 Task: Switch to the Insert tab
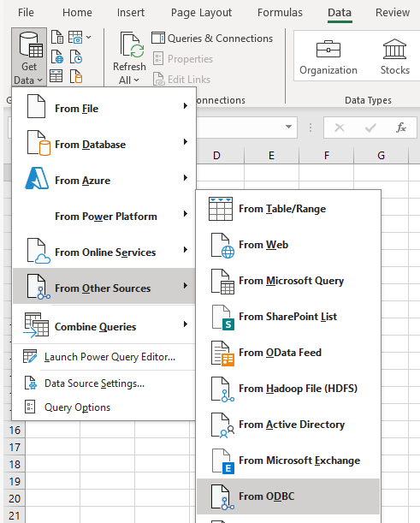click(x=131, y=13)
